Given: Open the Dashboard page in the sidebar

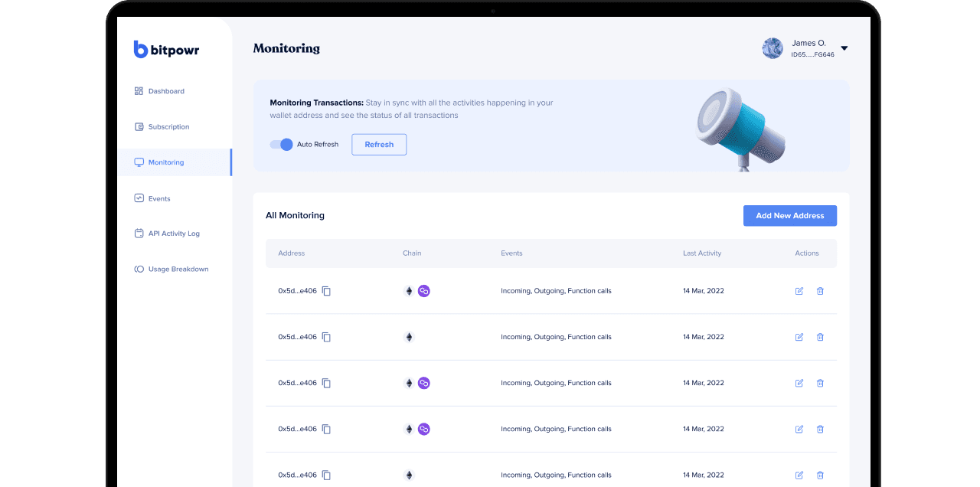Looking at the screenshot, I should [x=165, y=91].
